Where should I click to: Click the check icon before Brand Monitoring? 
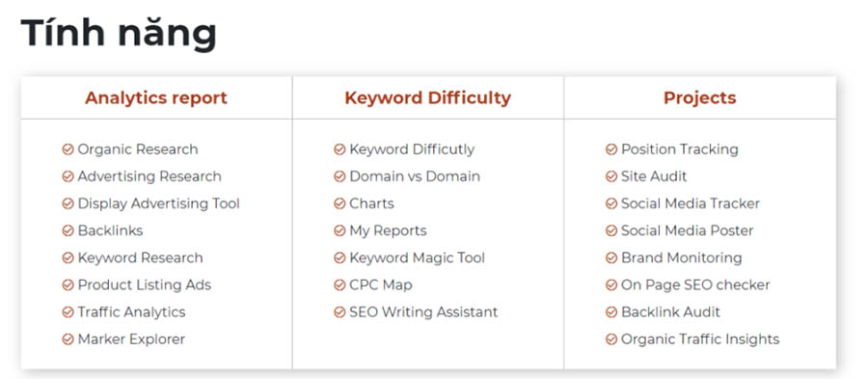tap(611, 257)
